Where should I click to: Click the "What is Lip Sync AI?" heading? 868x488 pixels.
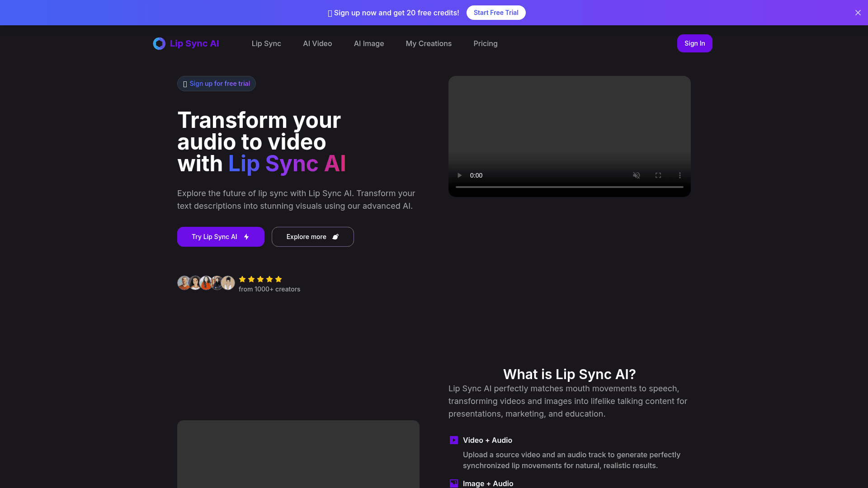pyautogui.click(x=570, y=374)
